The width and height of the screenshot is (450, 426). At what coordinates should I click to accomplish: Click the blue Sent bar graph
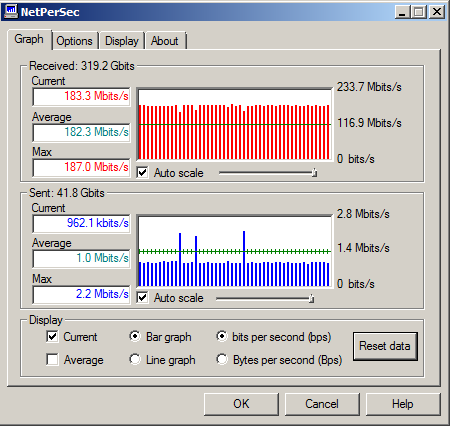[235, 252]
